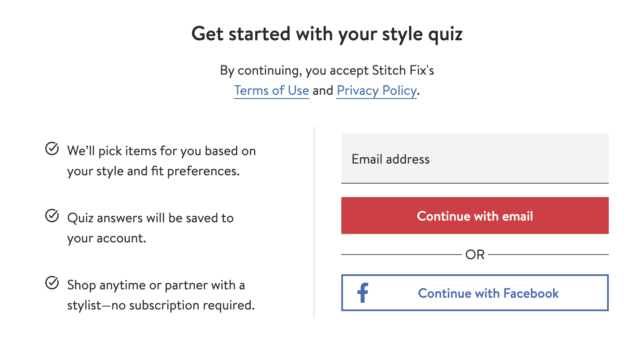
Task: Click checkmark icon beside We'll pick items
Action: [x=52, y=148]
